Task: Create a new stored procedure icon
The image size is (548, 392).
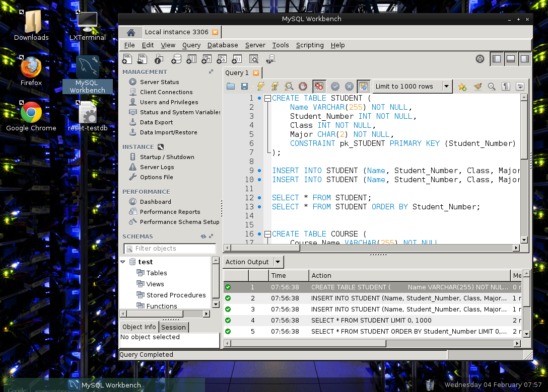Action: [222, 59]
